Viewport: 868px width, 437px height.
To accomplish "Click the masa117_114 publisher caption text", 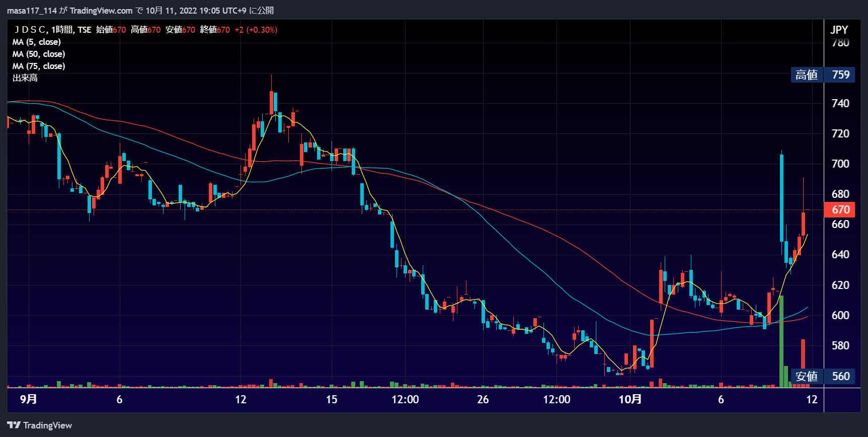I will coord(32,11).
